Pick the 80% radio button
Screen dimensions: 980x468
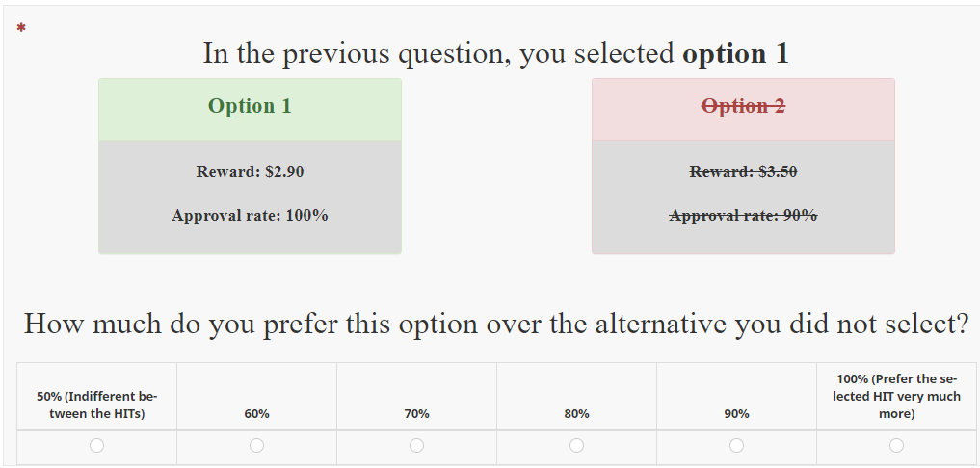[x=576, y=445]
